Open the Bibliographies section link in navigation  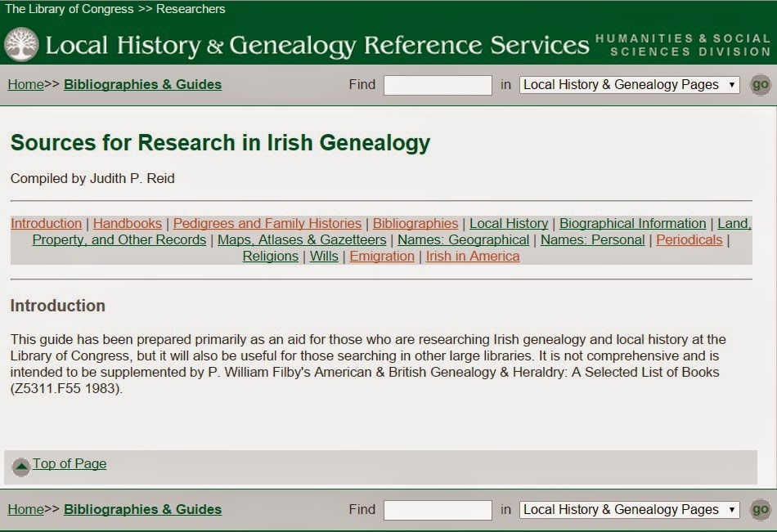pos(415,223)
